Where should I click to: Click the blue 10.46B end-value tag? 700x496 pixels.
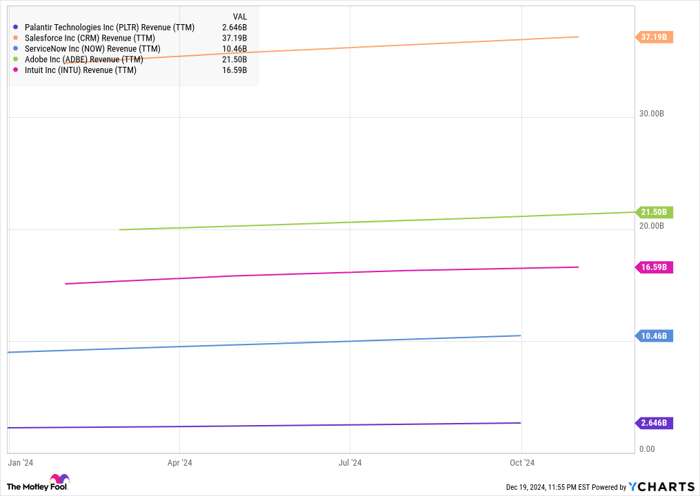tap(654, 336)
